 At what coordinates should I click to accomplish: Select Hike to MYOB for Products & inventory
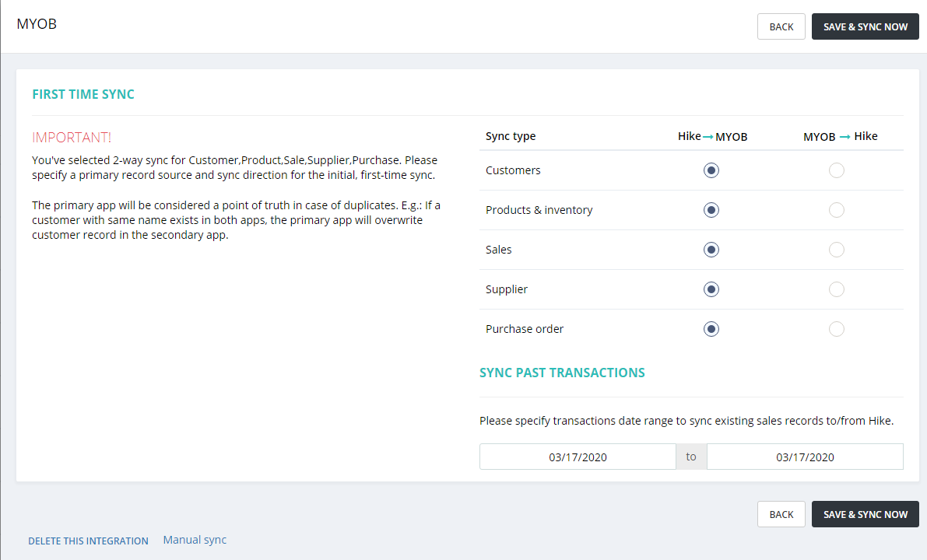click(x=711, y=210)
